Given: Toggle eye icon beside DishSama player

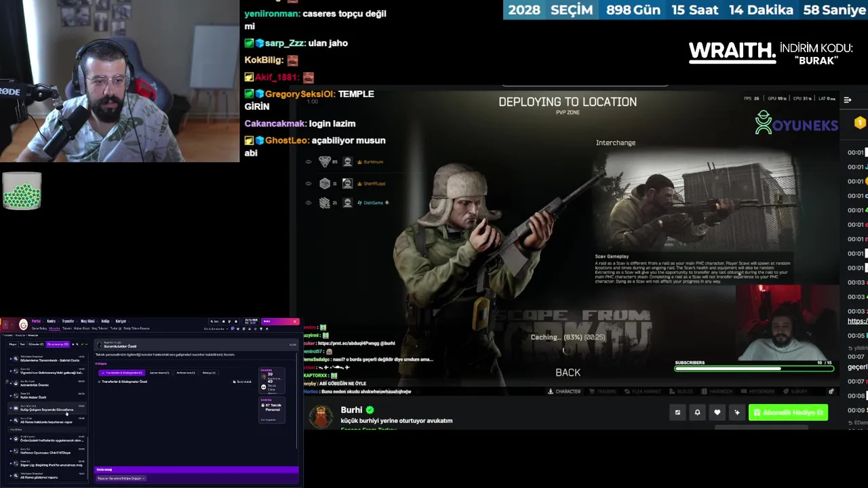Looking at the screenshot, I should (308, 203).
